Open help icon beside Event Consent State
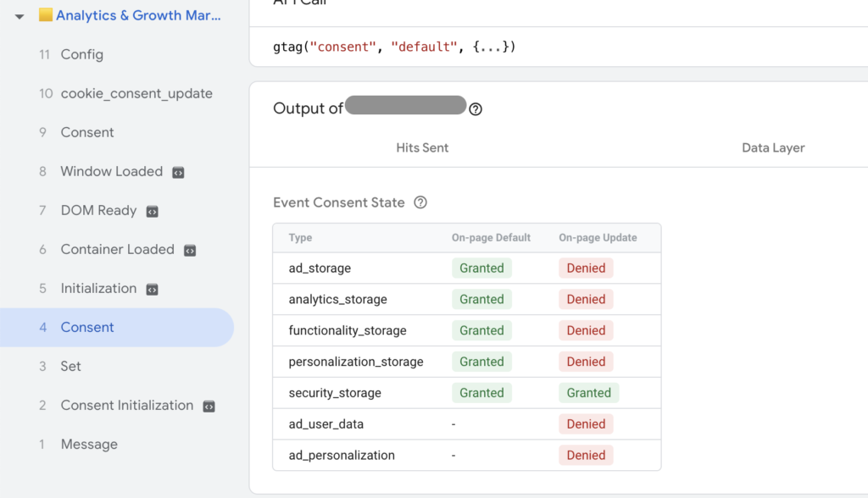The width and height of the screenshot is (868, 498). [x=420, y=202]
